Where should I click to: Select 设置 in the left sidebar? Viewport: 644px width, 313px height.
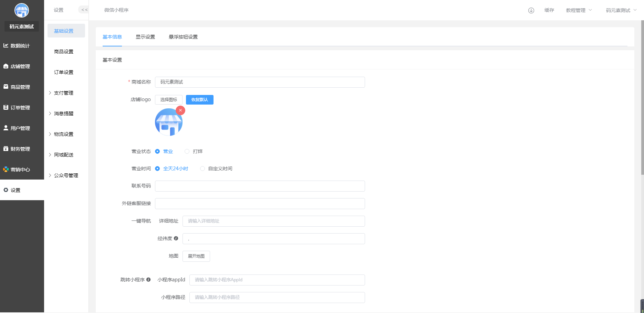[22, 190]
